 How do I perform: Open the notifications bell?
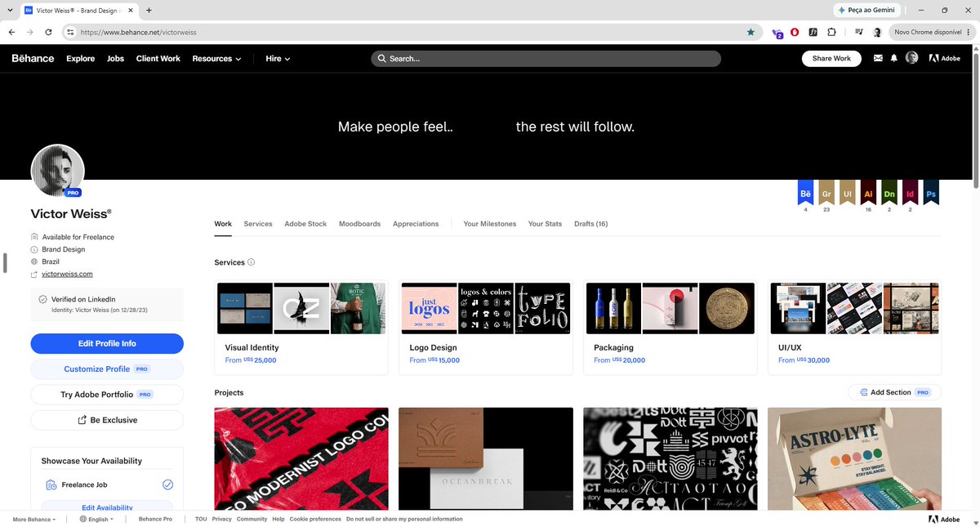(x=893, y=58)
